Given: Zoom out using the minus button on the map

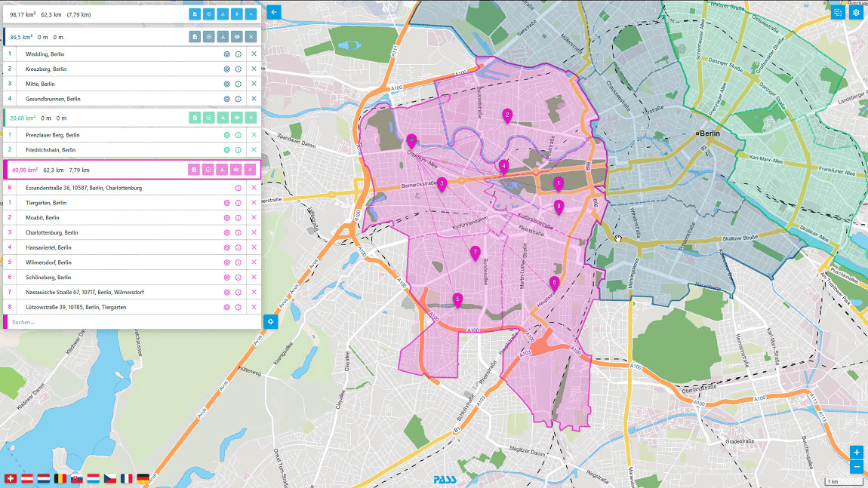Looking at the screenshot, I should click(856, 467).
